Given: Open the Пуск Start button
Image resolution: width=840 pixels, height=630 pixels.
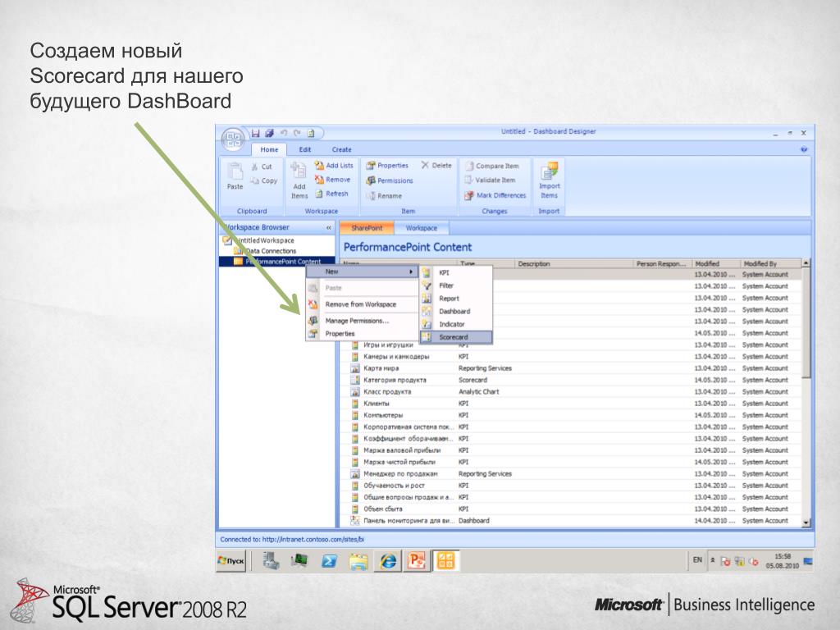Looking at the screenshot, I should 231,561.
